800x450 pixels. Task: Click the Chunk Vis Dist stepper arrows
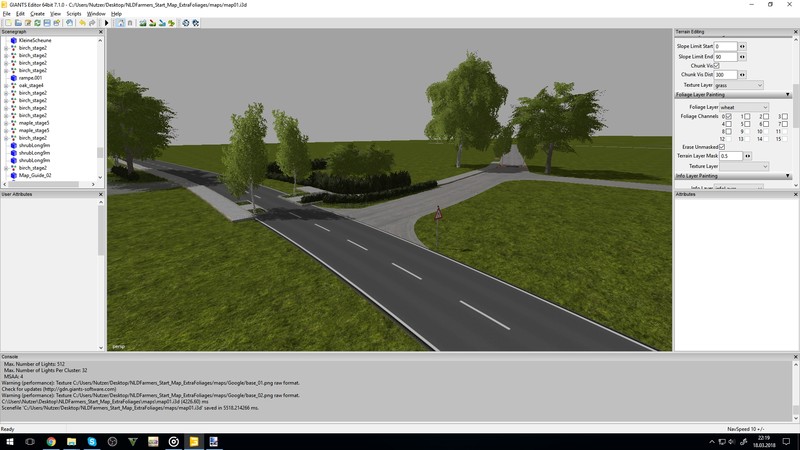coord(742,74)
